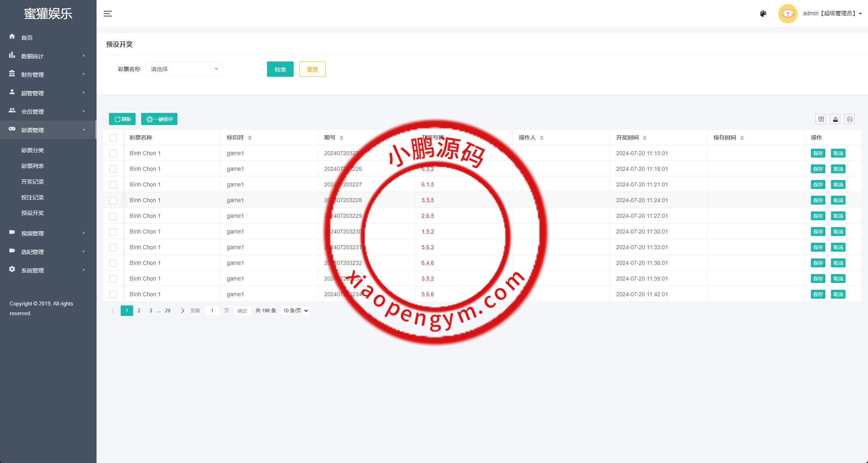This screenshot has width=868, height=463.
Task: Open the 10 条/页 page size dropdown
Action: (x=295, y=311)
